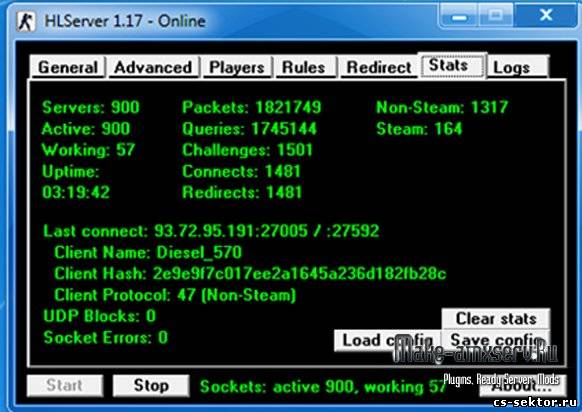The image size is (582, 412).
Task: Select the Players tab
Action: click(x=237, y=67)
